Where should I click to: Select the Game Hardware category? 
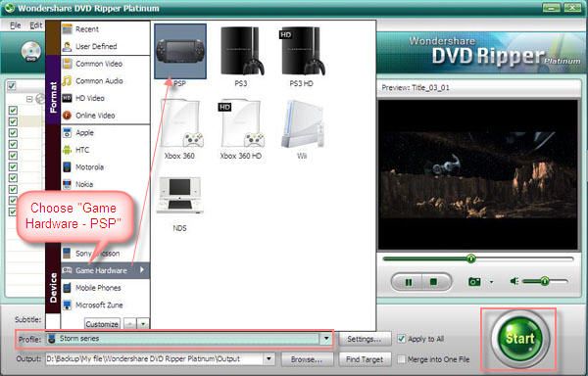point(106,270)
